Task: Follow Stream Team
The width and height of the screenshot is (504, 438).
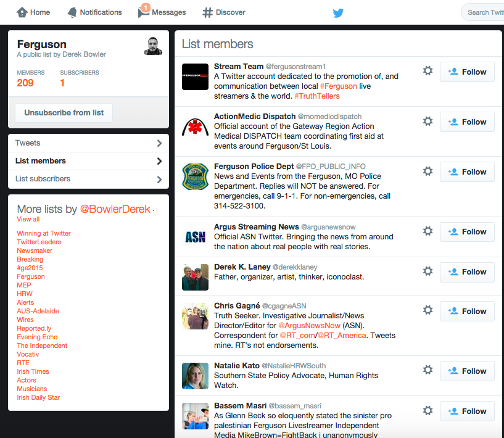Action: coord(467,72)
